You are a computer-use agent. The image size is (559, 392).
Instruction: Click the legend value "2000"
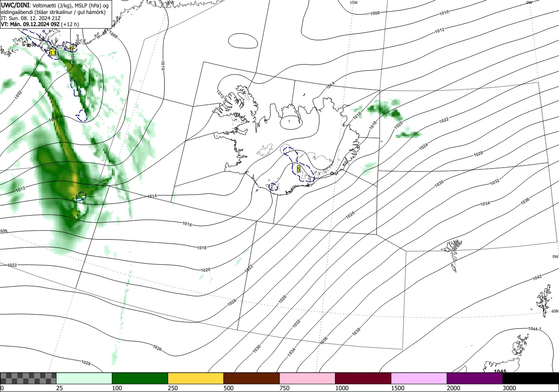(x=454, y=388)
